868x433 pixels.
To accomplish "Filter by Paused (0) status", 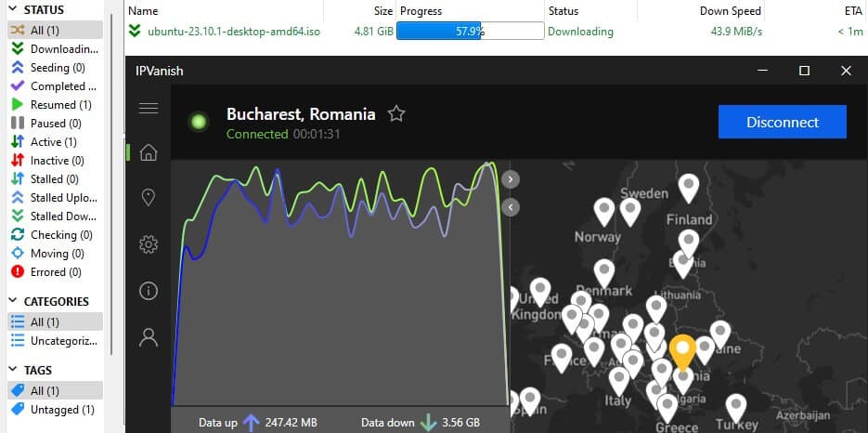I will (55, 123).
